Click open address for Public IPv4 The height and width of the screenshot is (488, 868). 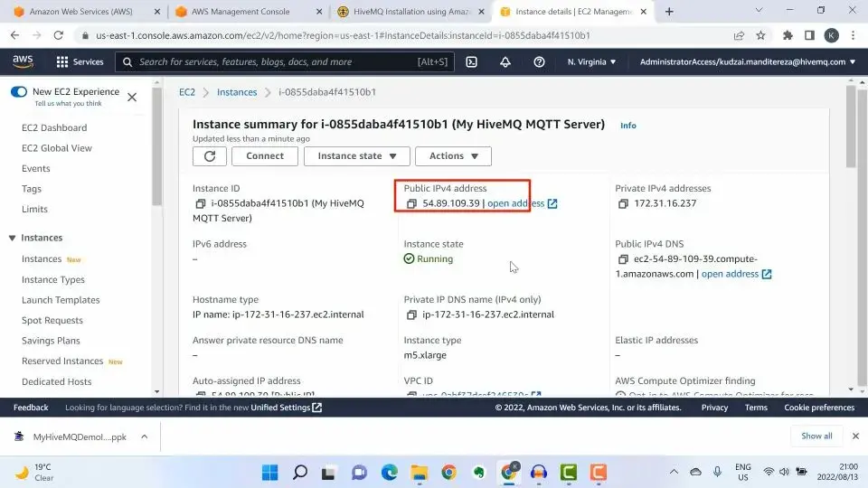point(522,203)
